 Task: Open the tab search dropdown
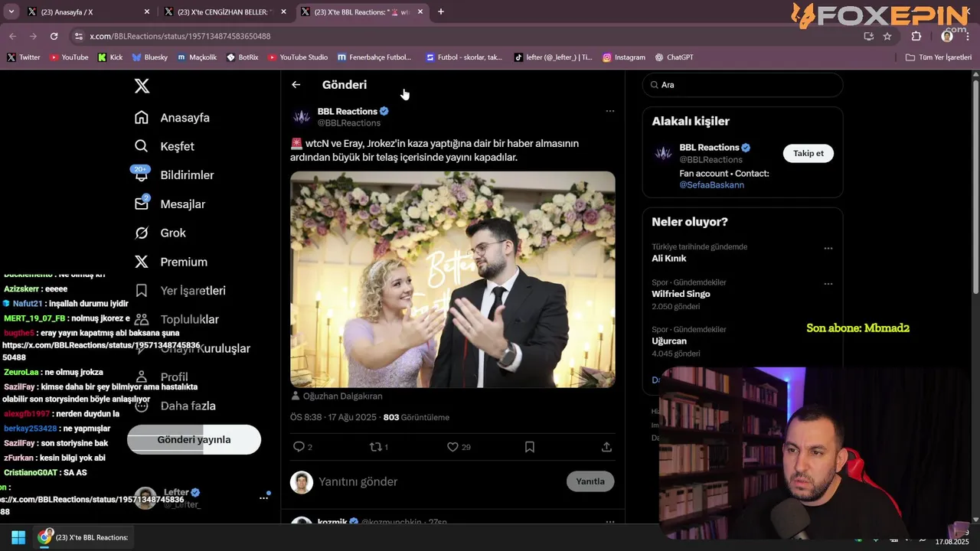[11, 11]
